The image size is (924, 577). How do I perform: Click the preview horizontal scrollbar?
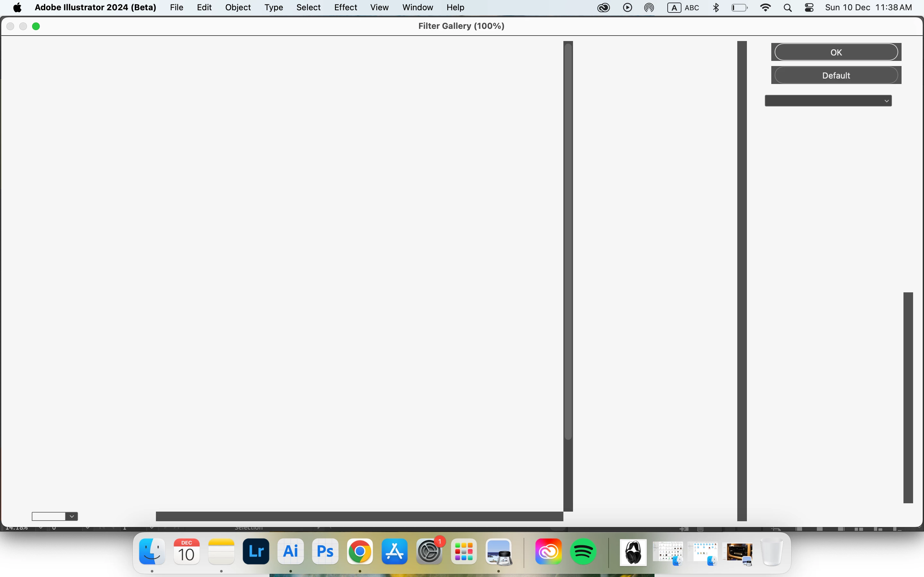click(x=359, y=516)
